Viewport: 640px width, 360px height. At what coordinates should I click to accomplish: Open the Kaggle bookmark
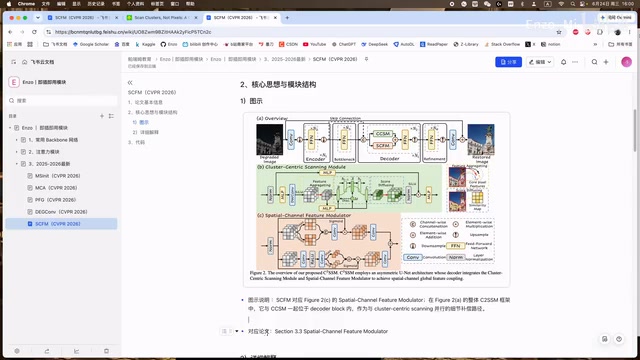[145, 44]
